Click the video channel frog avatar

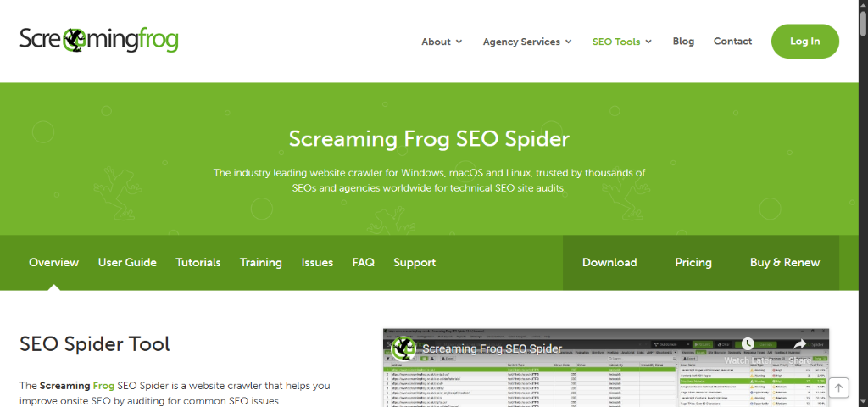[x=403, y=348]
